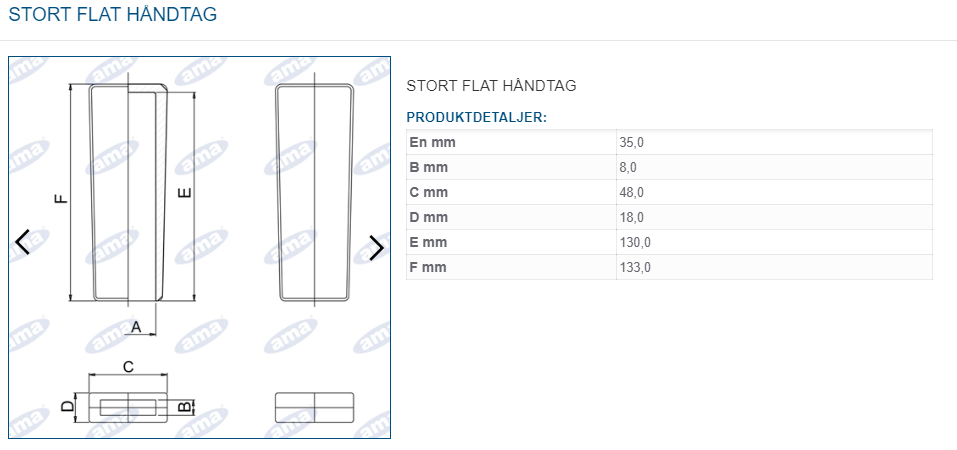
Task: Click dimension label A in the drawing
Action: click(x=136, y=327)
